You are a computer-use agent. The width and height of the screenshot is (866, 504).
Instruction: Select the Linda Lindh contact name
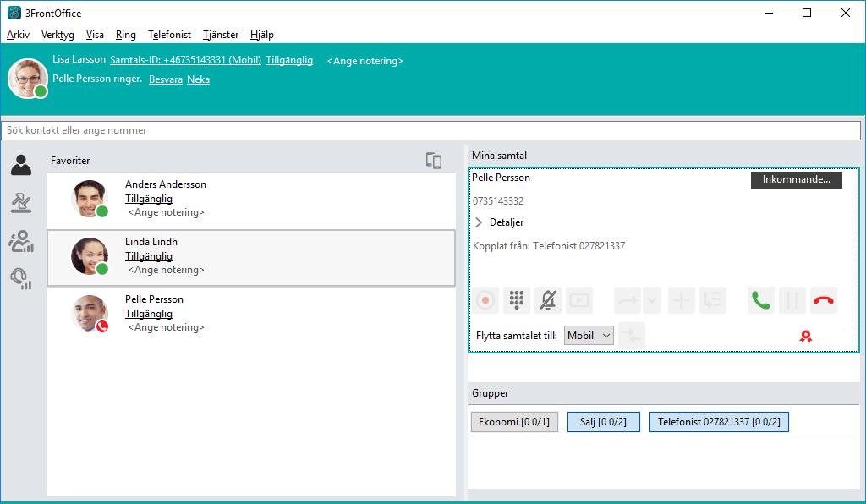(x=151, y=242)
